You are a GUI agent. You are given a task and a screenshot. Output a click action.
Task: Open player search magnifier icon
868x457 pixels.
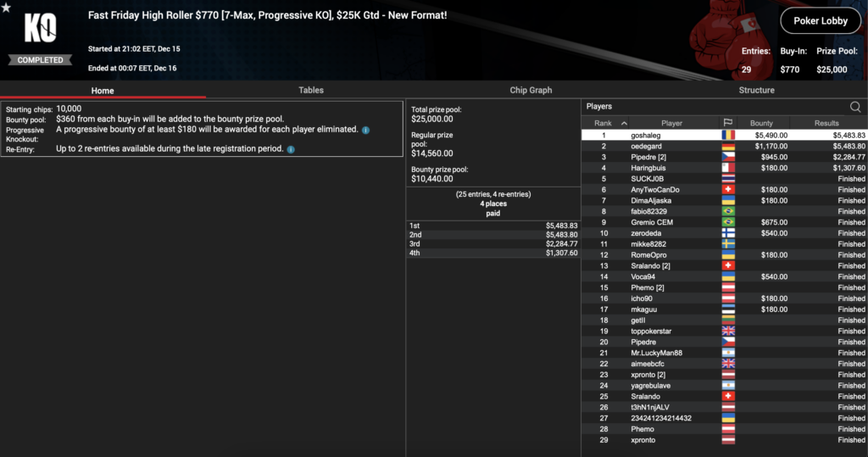coord(855,107)
